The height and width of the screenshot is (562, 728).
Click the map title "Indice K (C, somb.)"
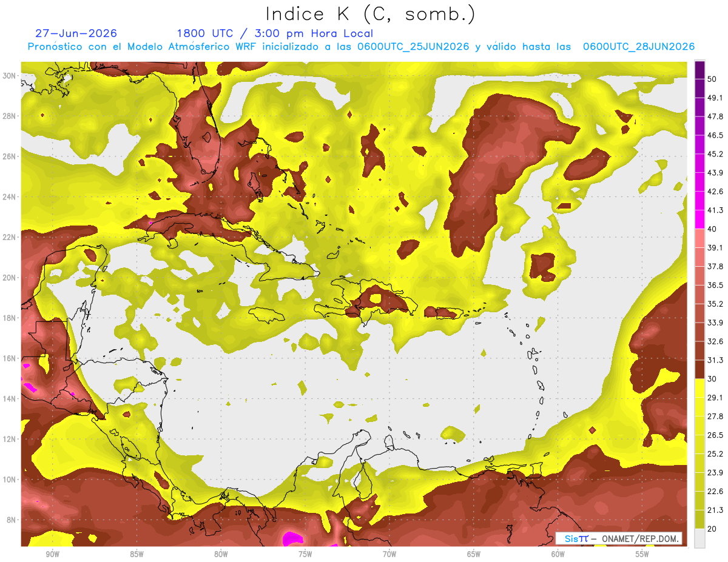click(371, 14)
